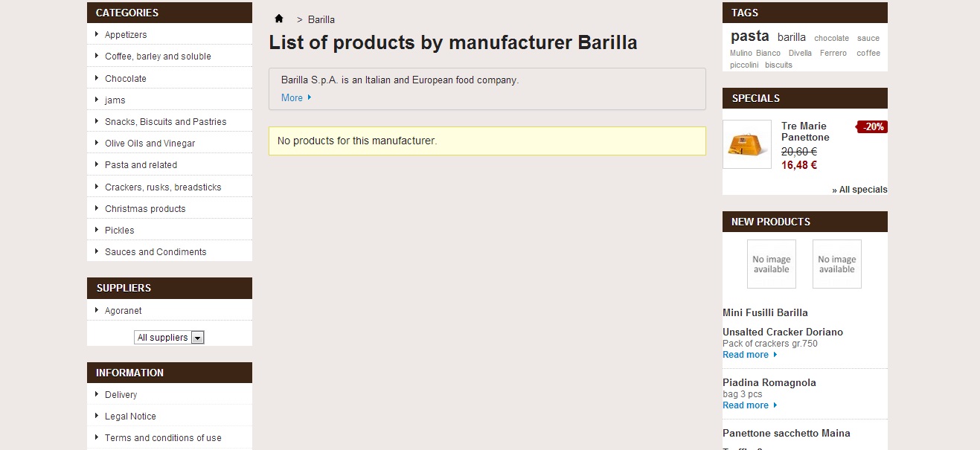This screenshot has height=450, width=980.
Task: Click first 'No image available' thumbnail
Action: click(771, 264)
